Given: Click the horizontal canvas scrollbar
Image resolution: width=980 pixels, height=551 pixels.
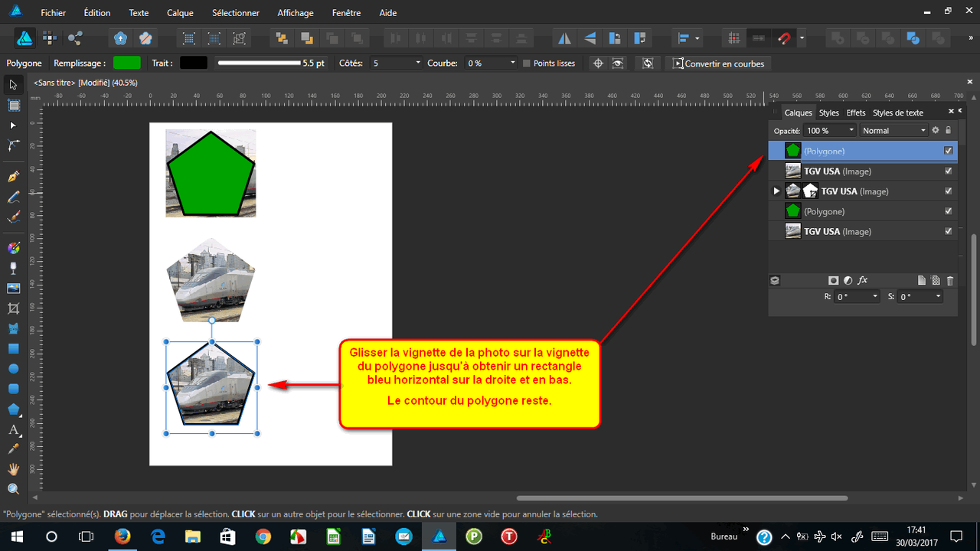Looking at the screenshot, I should (x=682, y=498).
